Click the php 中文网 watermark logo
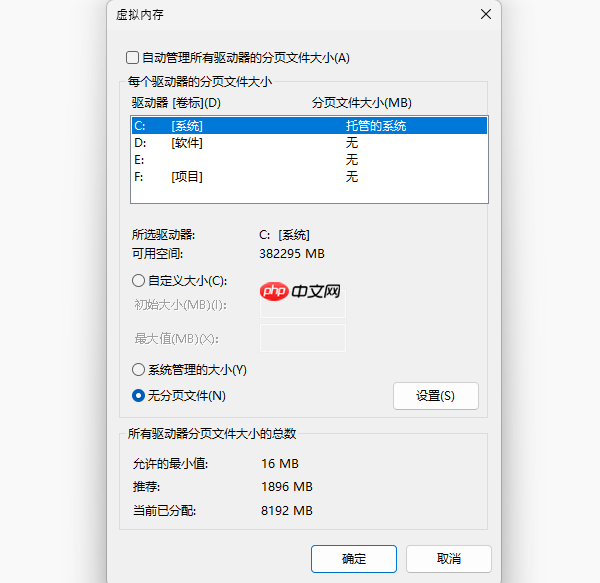Screen dimensions: 600x583 tap(300, 292)
